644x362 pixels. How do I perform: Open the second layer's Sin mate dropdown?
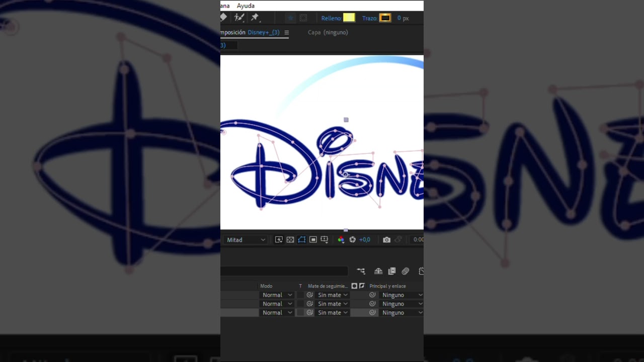point(333,304)
